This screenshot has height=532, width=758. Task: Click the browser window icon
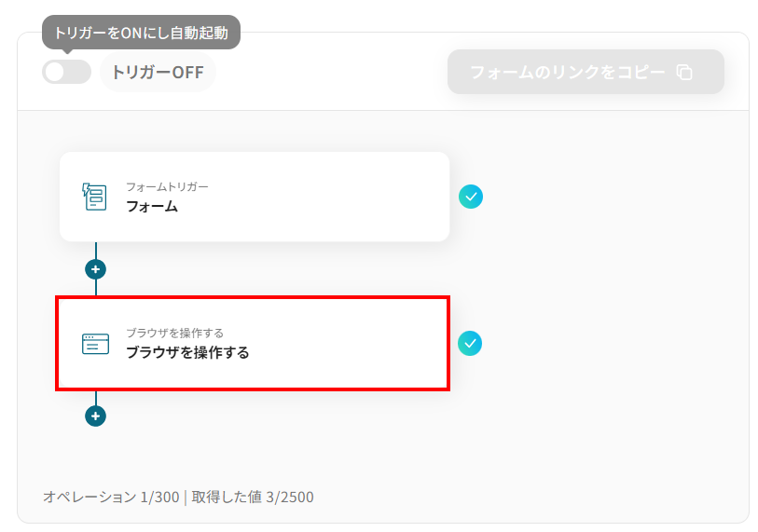[95, 344]
